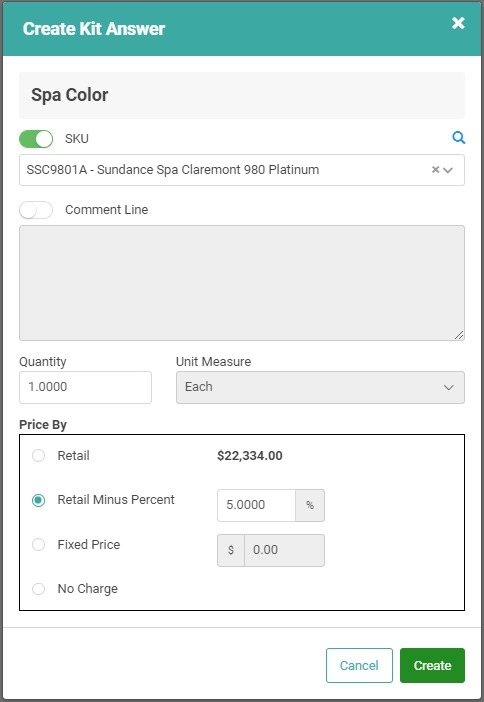Click the Fixed Price amount field
Screen dimensions: 484x702
284,550
